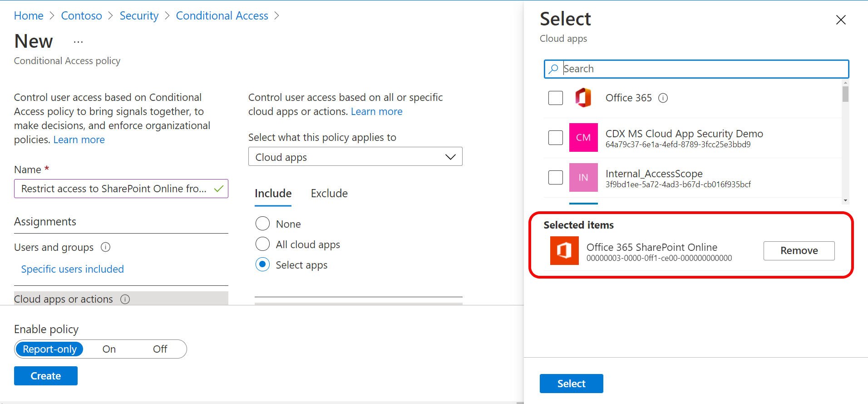Open Learn more about cloud apps
This screenshot has height=404, width=868.
click(376, 112)
